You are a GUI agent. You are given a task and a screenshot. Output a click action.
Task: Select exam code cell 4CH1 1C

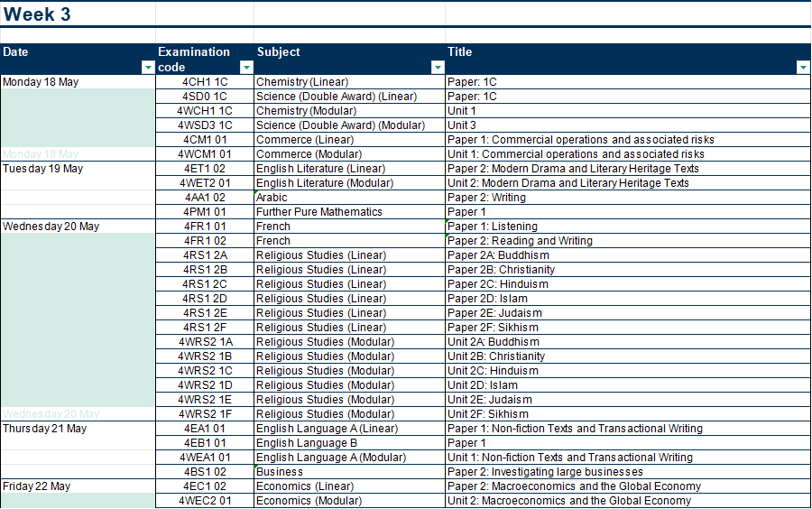coord(205,82)
